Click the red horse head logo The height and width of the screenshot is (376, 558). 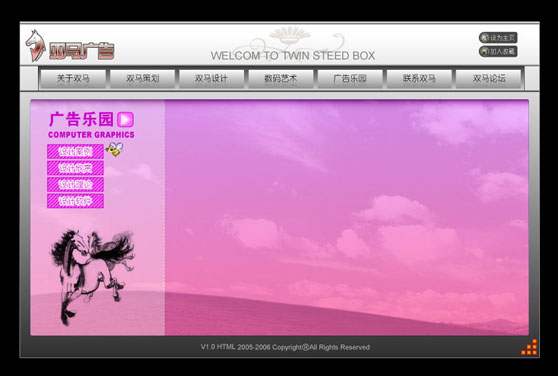click(x=36, y=46)
